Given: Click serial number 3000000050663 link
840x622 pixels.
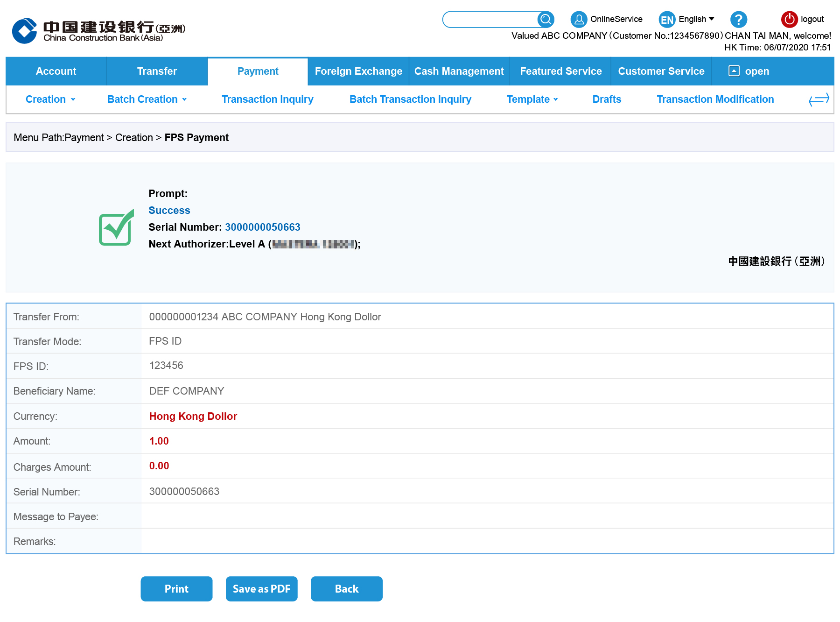Looking at the screenshot, I should (263, 227).
